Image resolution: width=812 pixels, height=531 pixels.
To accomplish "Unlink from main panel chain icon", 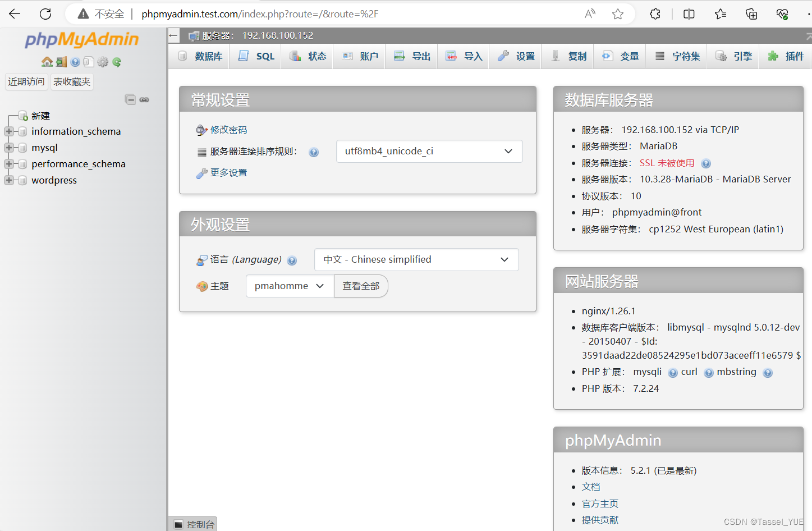I will (x=144, y=99).
